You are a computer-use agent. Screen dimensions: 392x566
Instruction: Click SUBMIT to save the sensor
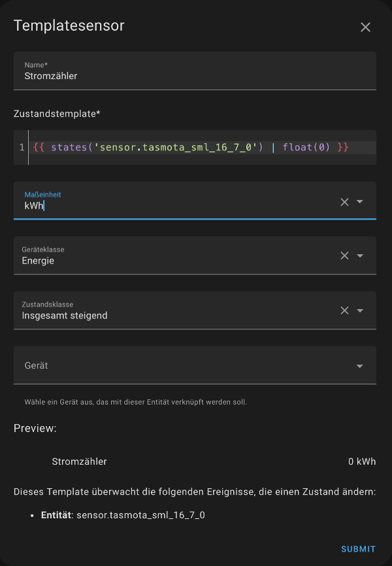[357, 549]
